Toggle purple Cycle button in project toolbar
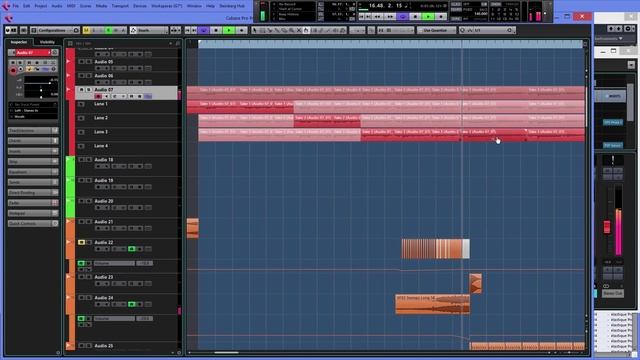Image resolution: width=640 pixels, height=360 pixels. tap(204, 30)
